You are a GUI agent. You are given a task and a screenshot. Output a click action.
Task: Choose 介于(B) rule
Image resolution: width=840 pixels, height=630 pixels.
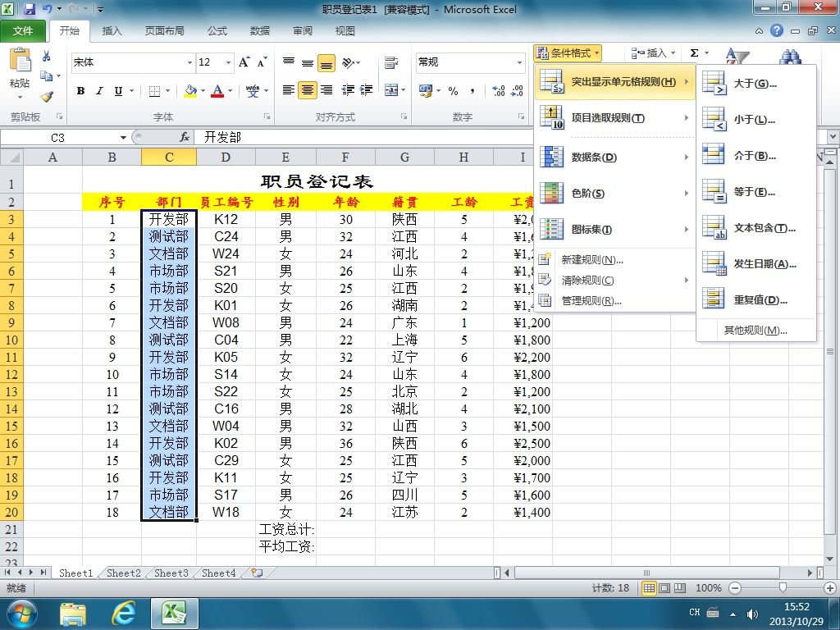pos(756,156)
